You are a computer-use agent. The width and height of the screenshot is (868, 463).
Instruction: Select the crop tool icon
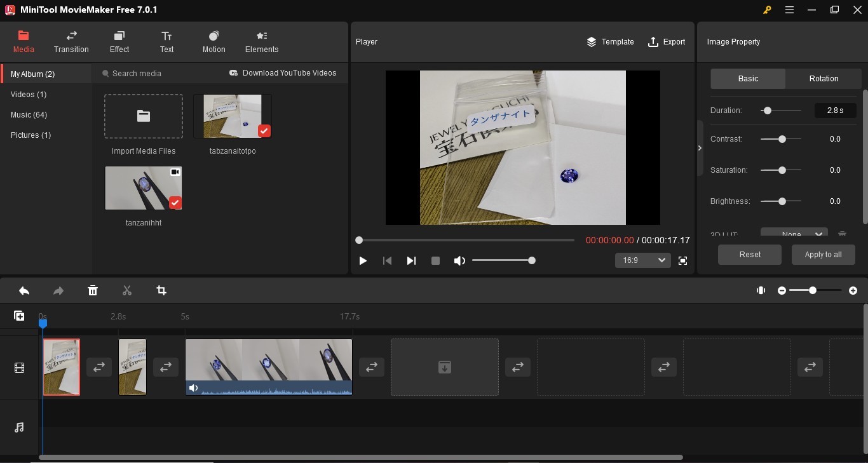point(161,290)
